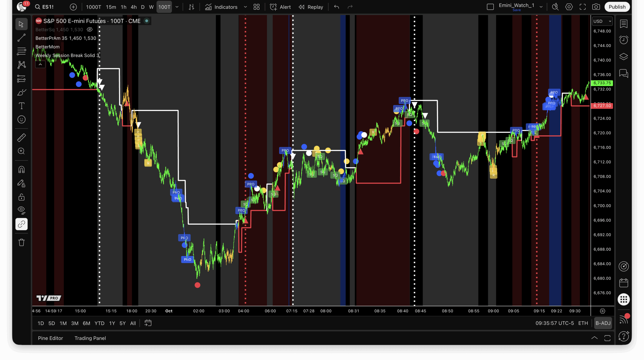Toggle B-ADJ back-adjustment button
Screen dimensions: 644x360
(603, 323)
